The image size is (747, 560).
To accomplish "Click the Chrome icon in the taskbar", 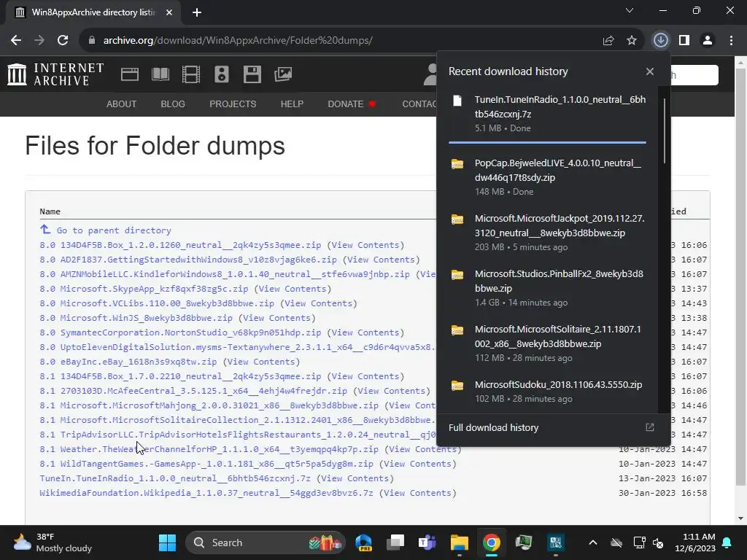I will 492,542.
